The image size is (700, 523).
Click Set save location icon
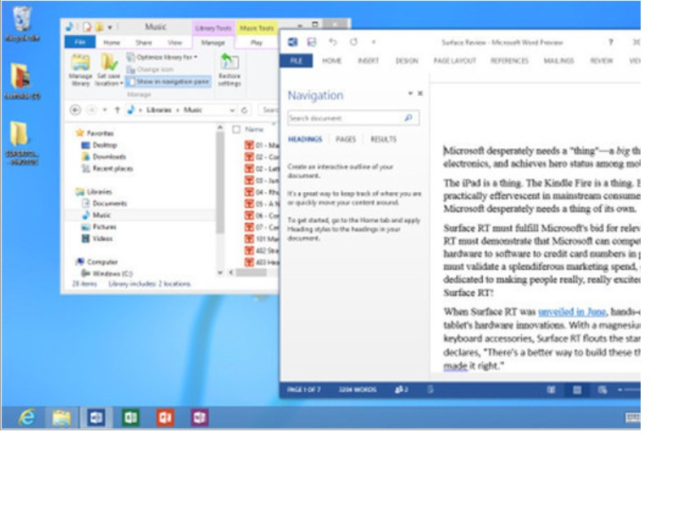pyautogui.click(x=108, y=70)
